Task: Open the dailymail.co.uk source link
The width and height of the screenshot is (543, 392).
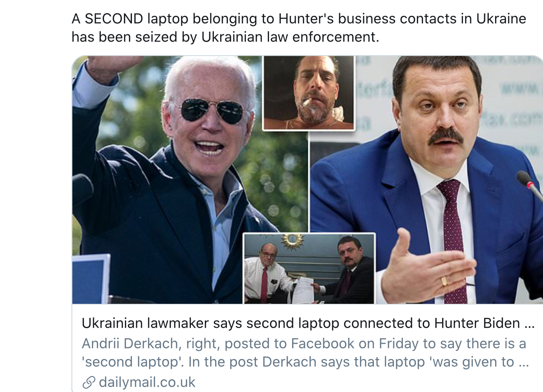Action: point(147,382)
